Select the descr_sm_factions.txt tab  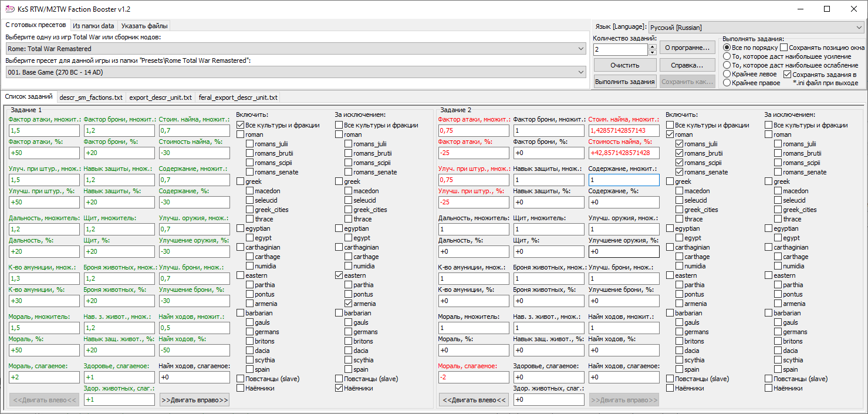91,97
